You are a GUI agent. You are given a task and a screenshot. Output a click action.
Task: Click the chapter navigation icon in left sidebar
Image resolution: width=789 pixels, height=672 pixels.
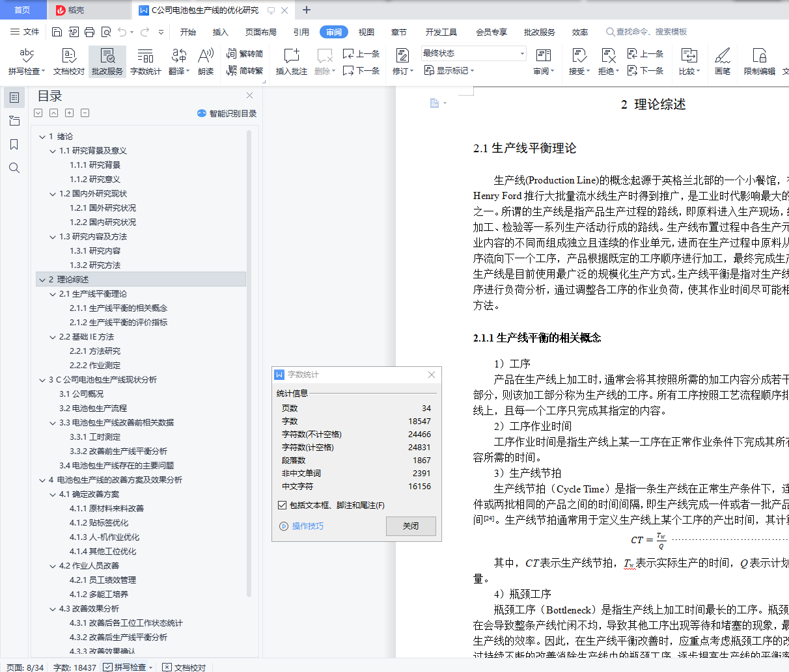click(14, 121)
